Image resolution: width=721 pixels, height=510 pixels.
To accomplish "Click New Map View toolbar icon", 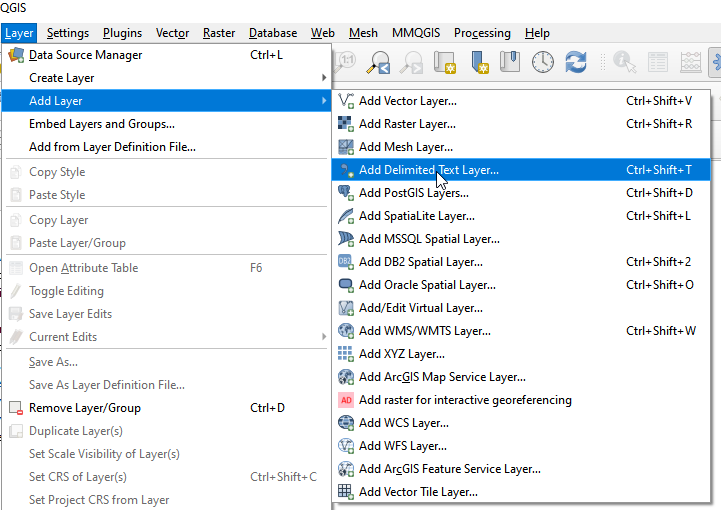I will 445,62.
